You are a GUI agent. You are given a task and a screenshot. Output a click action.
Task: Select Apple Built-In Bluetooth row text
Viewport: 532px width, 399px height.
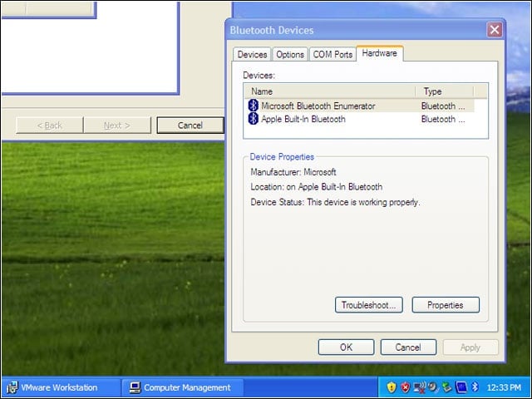coord(303,119)
